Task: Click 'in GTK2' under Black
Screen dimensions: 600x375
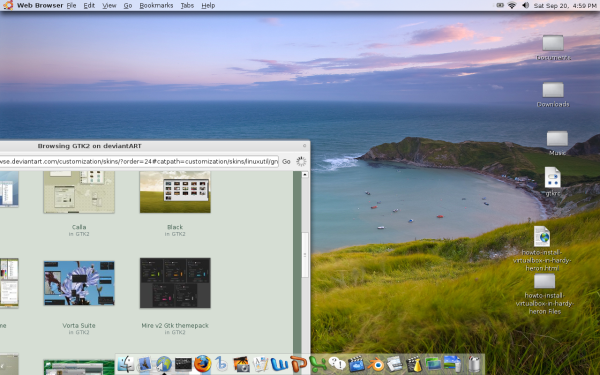Action: pos(175,234)
